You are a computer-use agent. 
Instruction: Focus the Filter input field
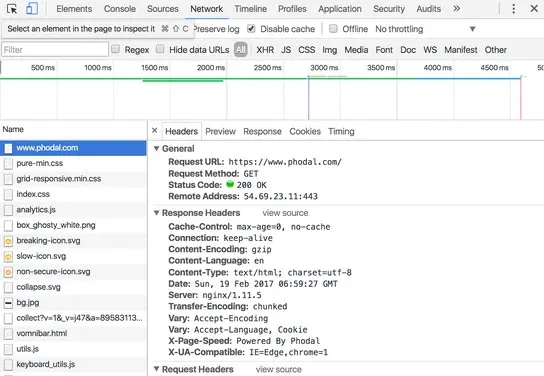point(55,50)
